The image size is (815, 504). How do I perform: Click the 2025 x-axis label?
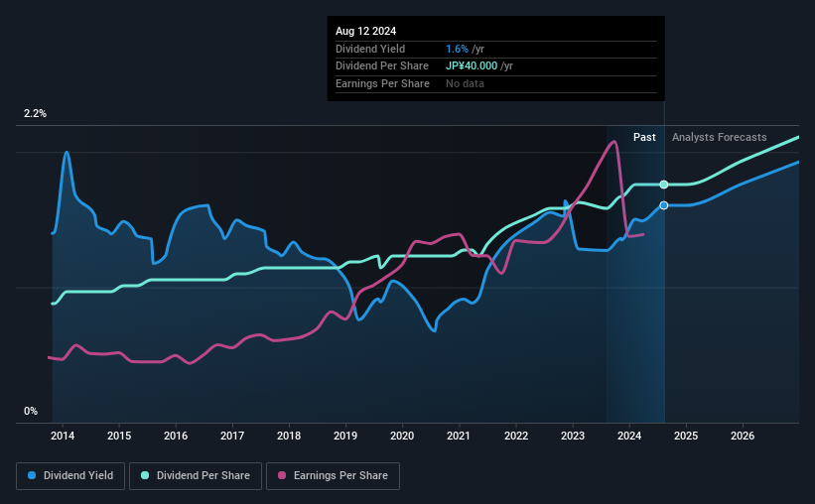tap(686, 436)
